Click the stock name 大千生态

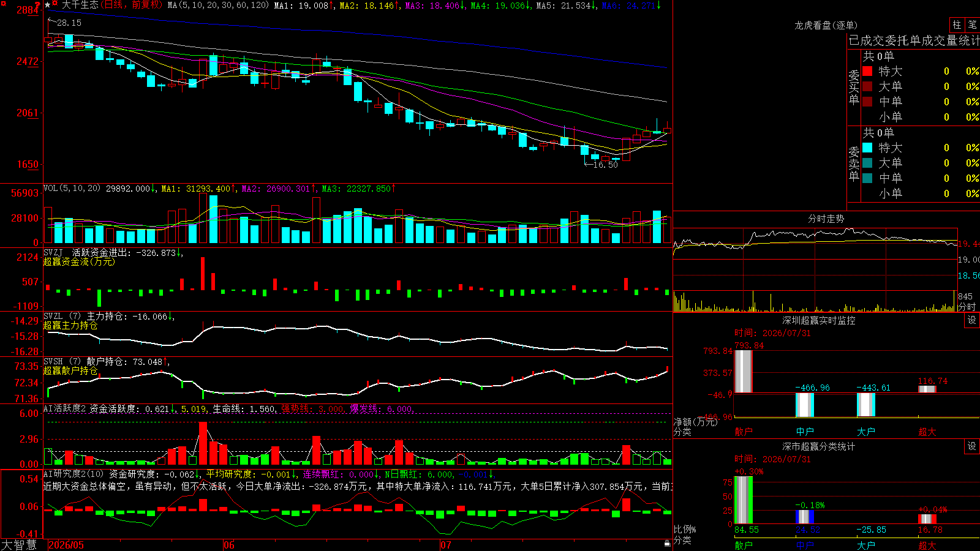point(80,5)
